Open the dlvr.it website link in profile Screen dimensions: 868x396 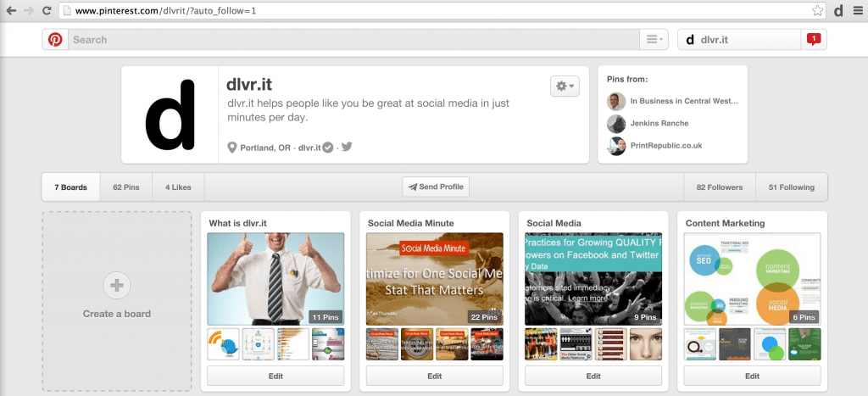pyautogui.click(x=309, y=148)
